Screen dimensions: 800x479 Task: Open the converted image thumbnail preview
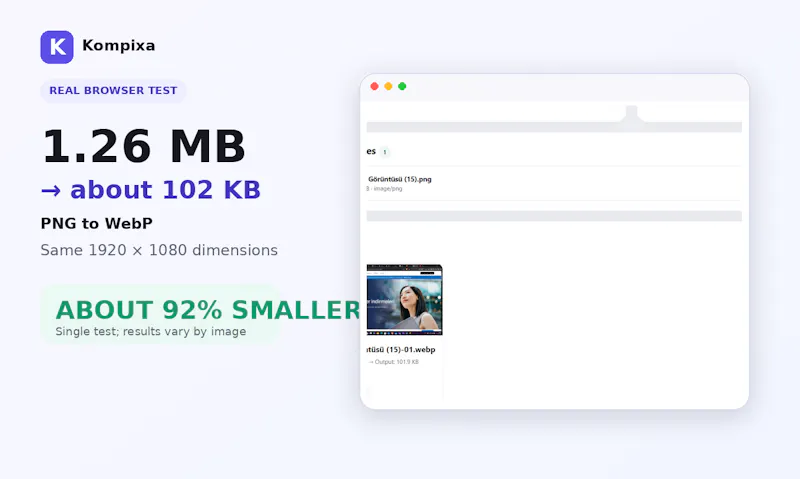click(x=405, y=300)
